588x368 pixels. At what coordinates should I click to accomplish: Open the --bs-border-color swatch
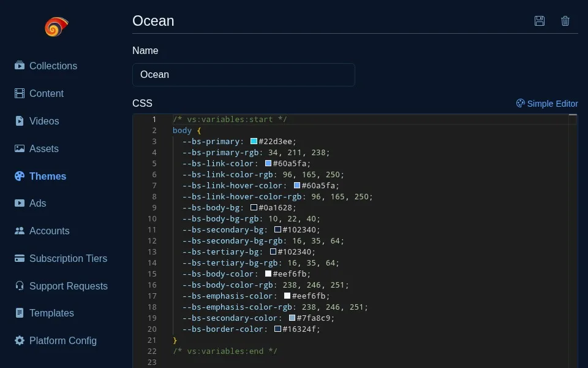(x=278, y=329)
